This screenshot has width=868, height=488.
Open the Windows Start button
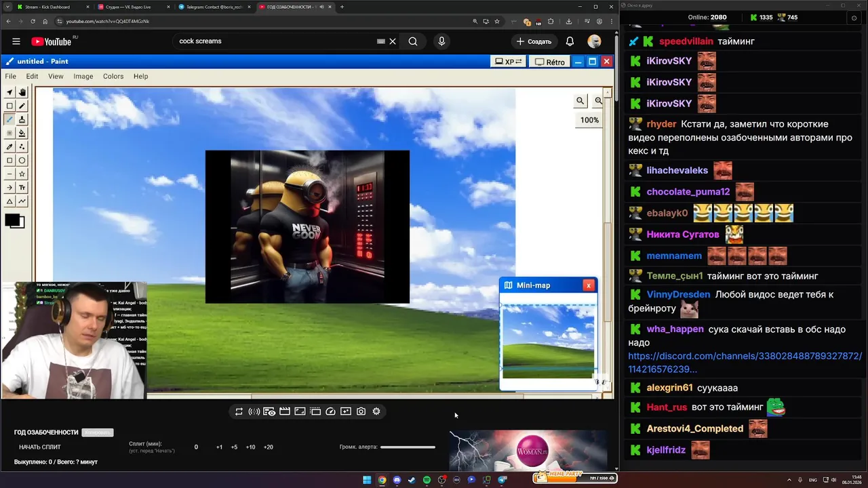point(367,480)
